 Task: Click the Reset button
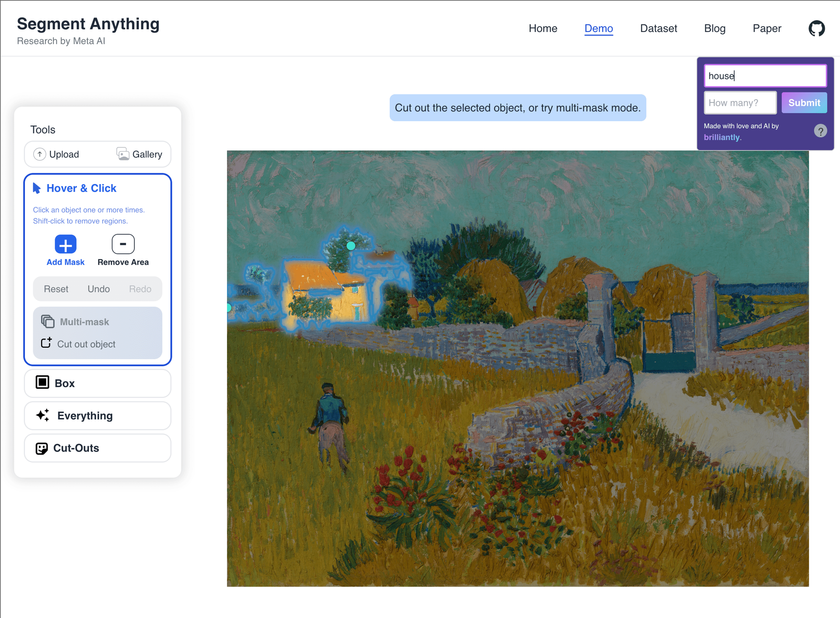[56, 289]
